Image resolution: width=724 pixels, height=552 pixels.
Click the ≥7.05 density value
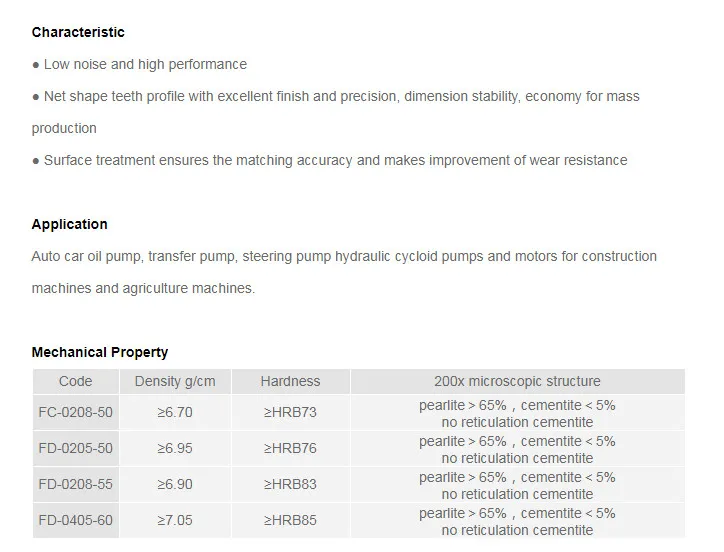(x=175, y=520)
